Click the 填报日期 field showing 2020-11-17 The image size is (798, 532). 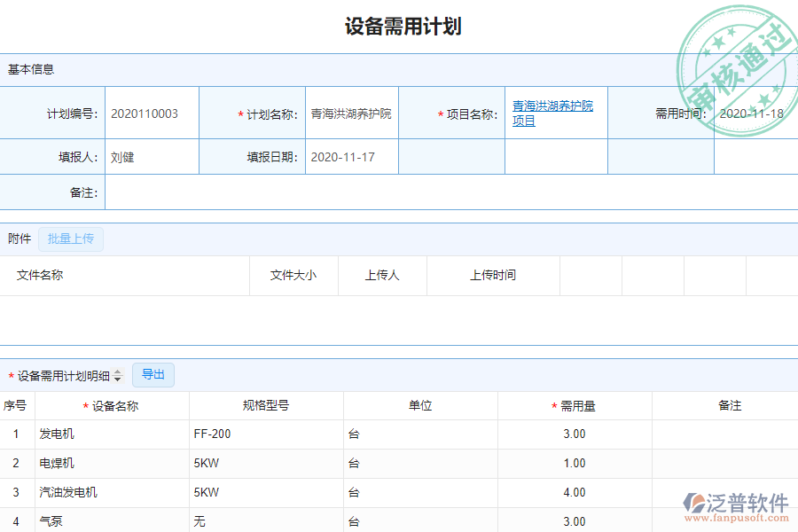point(342,157)
